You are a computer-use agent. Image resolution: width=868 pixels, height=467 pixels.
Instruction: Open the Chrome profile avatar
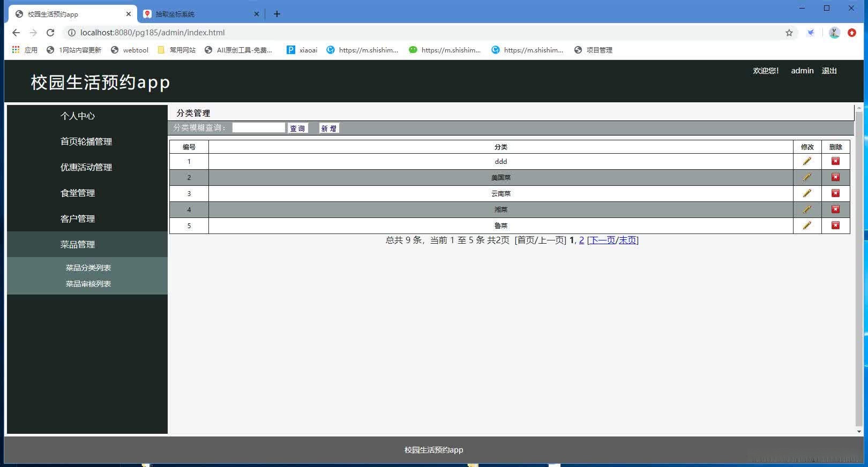coord(834,33)
